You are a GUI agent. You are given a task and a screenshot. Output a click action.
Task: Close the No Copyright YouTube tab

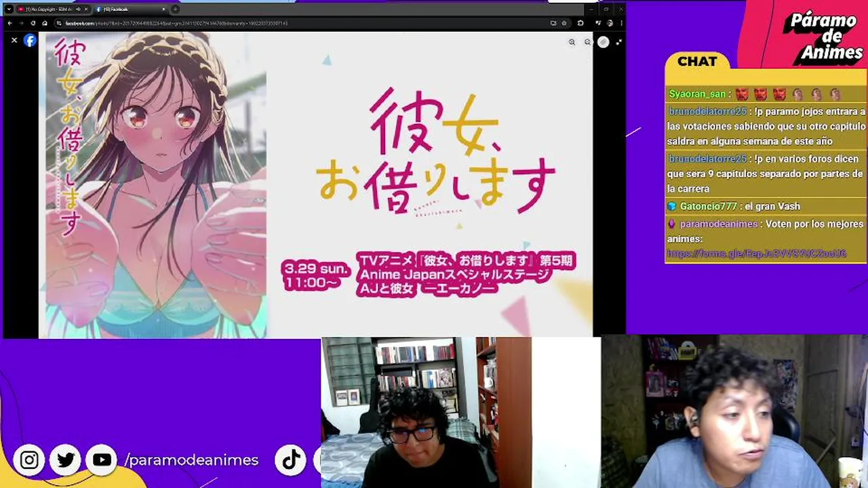[86, 9]
